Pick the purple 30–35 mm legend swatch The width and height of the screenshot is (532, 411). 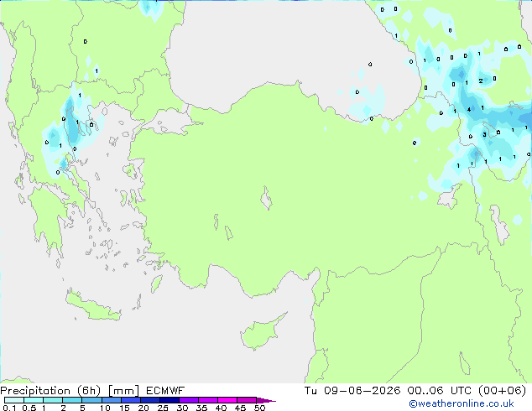coord(189,400)
